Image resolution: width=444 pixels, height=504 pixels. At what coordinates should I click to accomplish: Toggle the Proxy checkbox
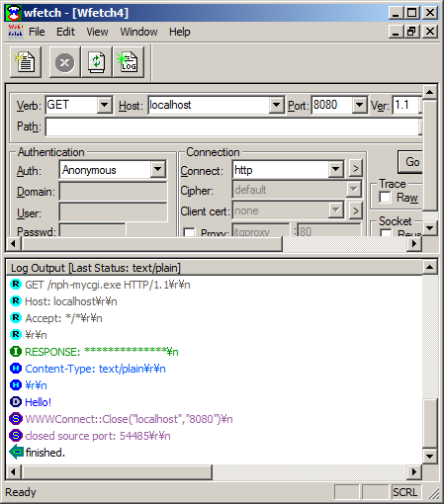[x=189, y=232]
